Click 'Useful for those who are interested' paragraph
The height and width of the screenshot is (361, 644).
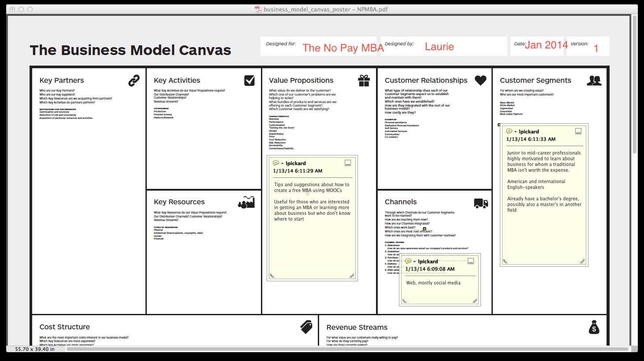[x=312, y=210]
